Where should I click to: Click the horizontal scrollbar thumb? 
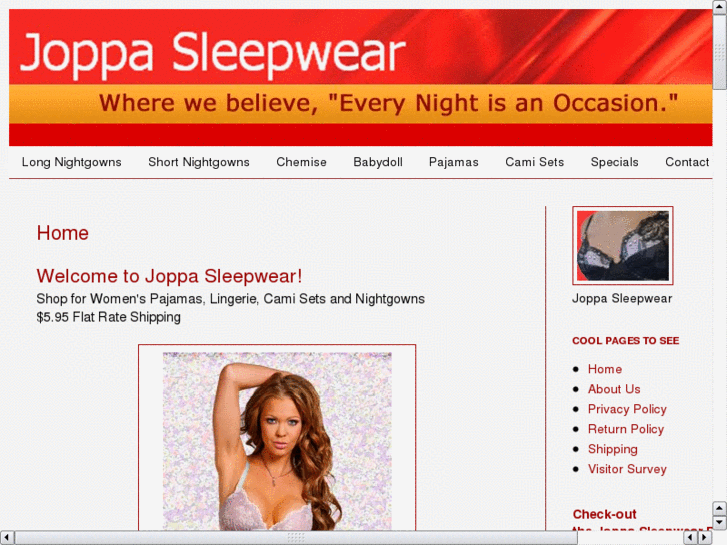296,538
